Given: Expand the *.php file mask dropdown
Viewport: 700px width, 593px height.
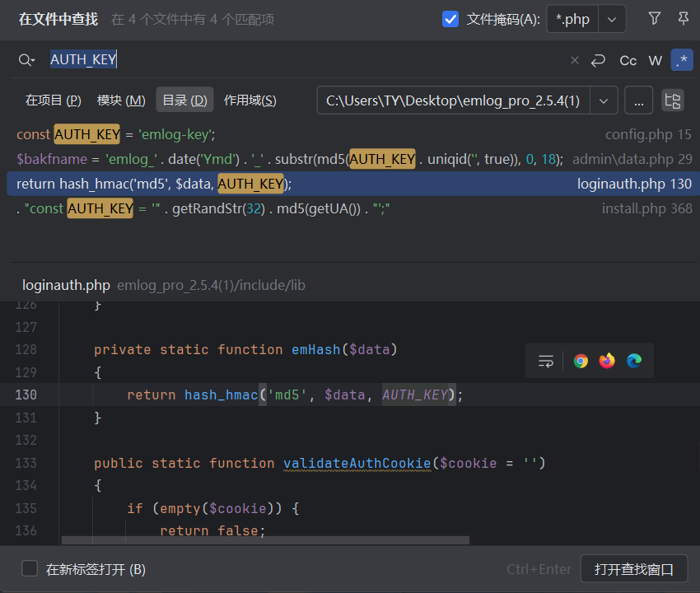Looking at the screenshot, I should point(612,19).
